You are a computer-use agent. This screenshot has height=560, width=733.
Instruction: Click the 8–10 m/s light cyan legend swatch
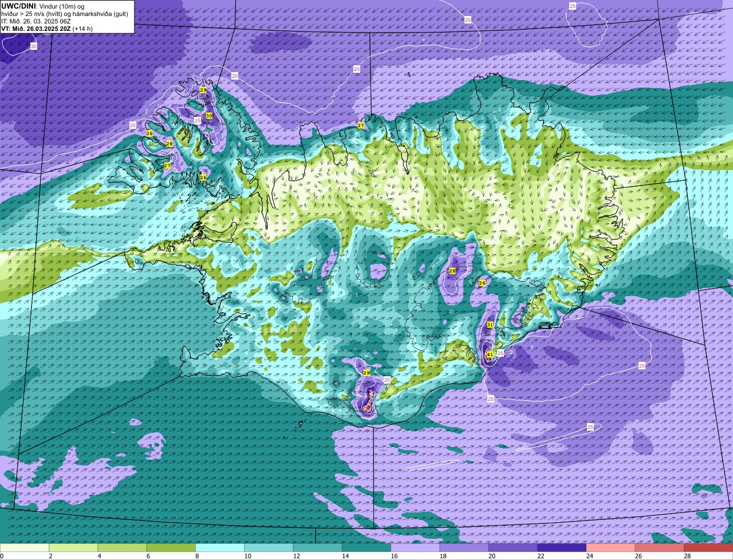[220, 547]
